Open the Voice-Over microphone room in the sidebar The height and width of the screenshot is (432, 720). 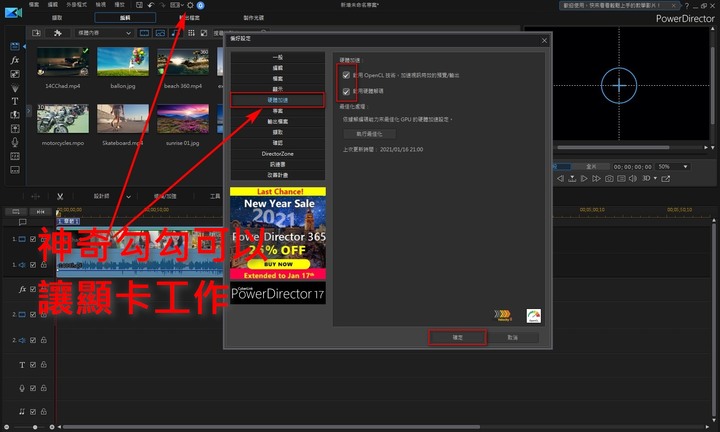[15, 142]
